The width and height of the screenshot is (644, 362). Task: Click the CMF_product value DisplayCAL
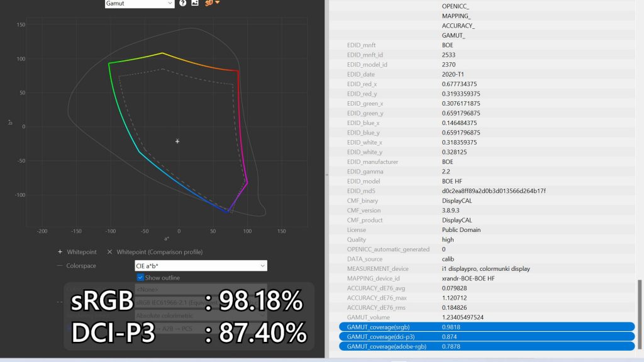tap(457, 220)
